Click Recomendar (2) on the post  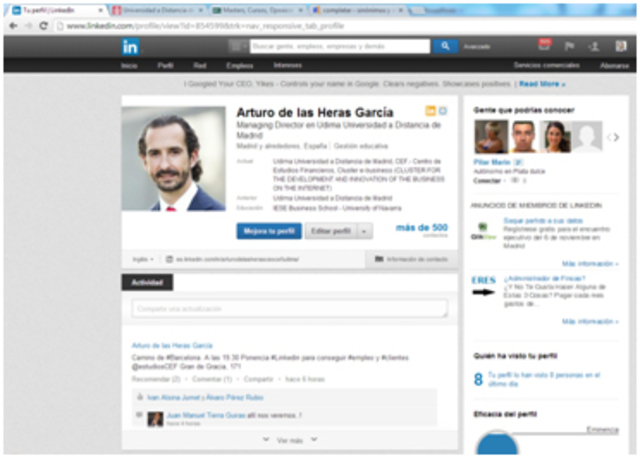(156, 379)
